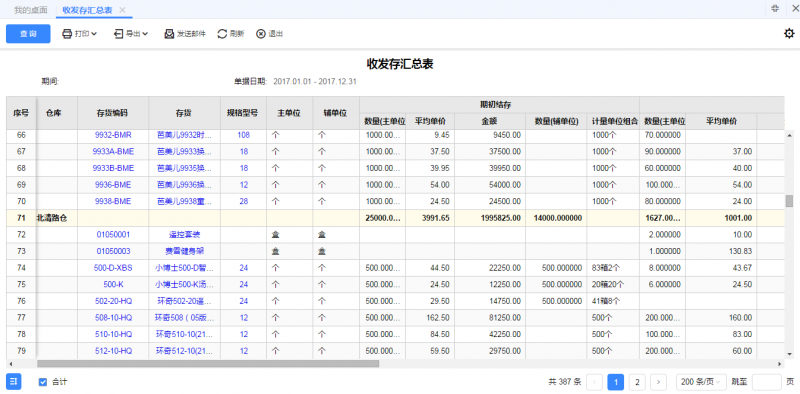This screenshot has width=800, height=394.
Task: Click the 辅单位 column header
Action: tap(335, 112)
